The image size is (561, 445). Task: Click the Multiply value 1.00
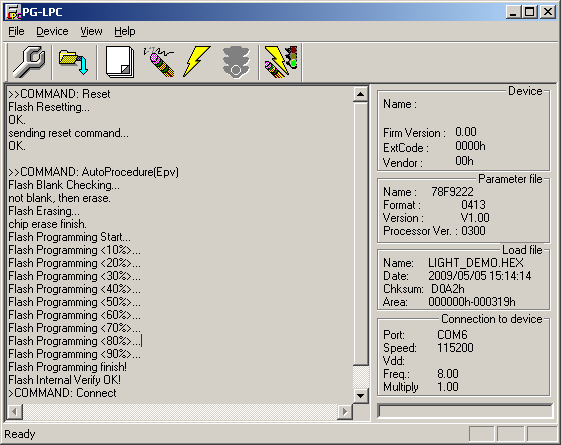coord(448,387)
